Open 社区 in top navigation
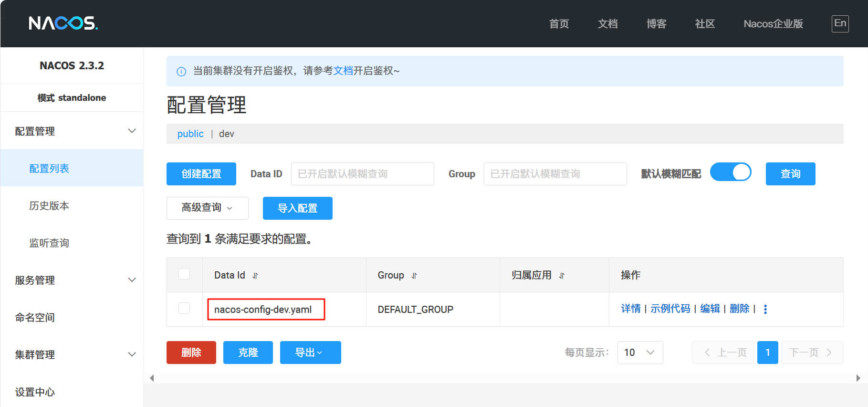Viewport: 868px width, 407px height. click(x=705, y=24)
